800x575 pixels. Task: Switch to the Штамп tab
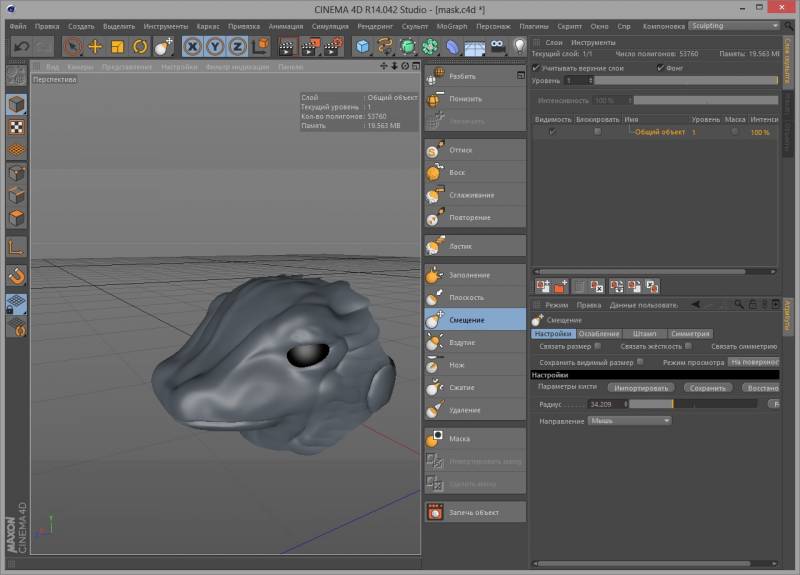[644, 334]
